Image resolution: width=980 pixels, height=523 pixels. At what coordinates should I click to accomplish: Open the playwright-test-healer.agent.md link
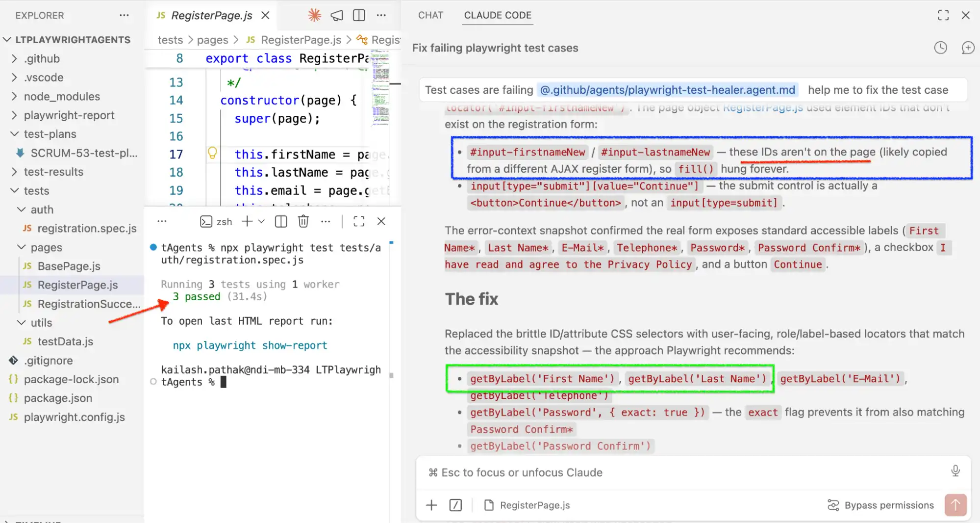667,90
